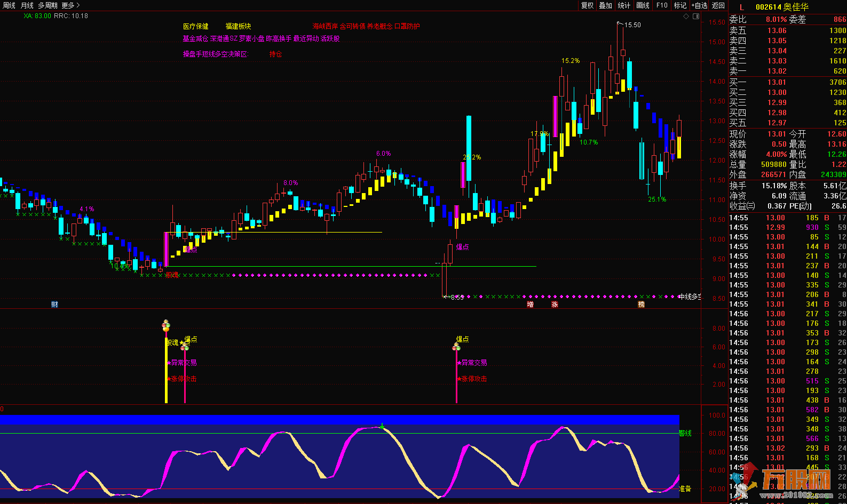Click the 涨 marker on the chart bottom

(555, 304)
